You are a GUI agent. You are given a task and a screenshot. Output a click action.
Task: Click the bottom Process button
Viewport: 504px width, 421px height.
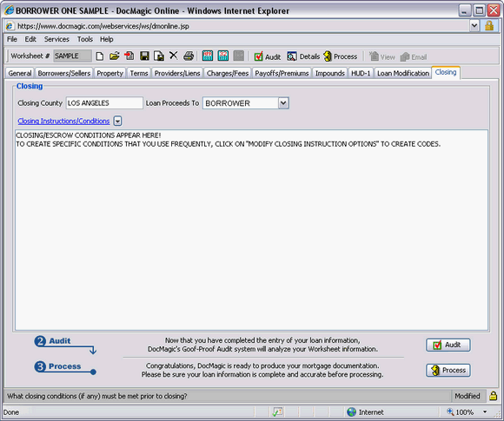pos(448,371)
